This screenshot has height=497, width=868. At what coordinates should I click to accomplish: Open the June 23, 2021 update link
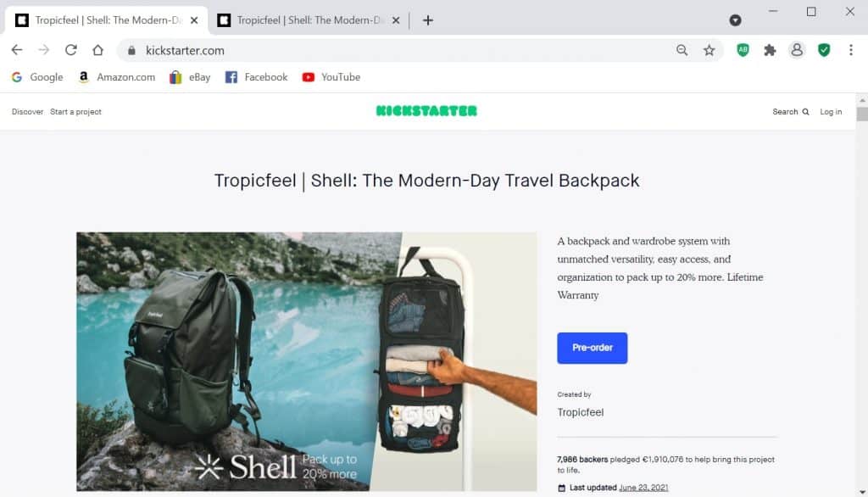643,488
